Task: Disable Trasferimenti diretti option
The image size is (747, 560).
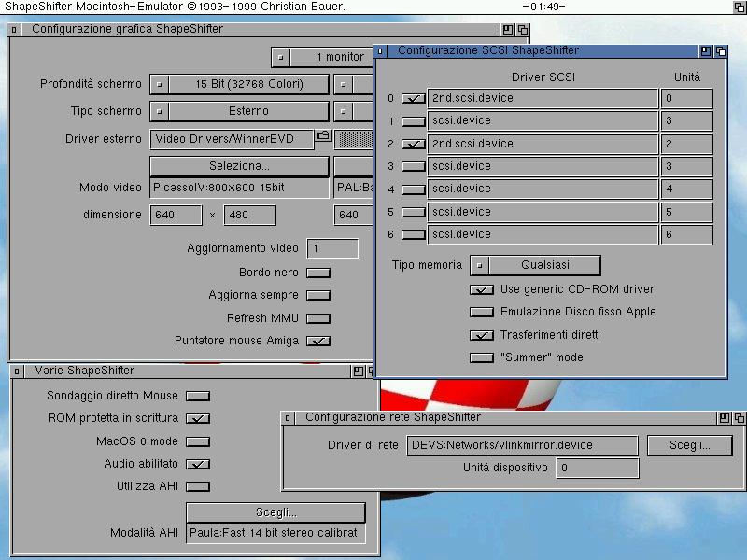Action: click(x=482, y=335)
